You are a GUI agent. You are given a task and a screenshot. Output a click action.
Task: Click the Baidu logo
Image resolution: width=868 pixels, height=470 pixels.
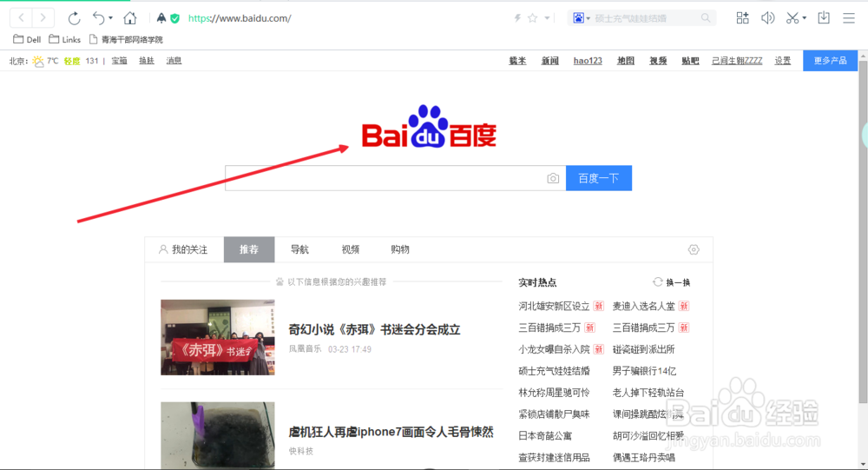429,126
